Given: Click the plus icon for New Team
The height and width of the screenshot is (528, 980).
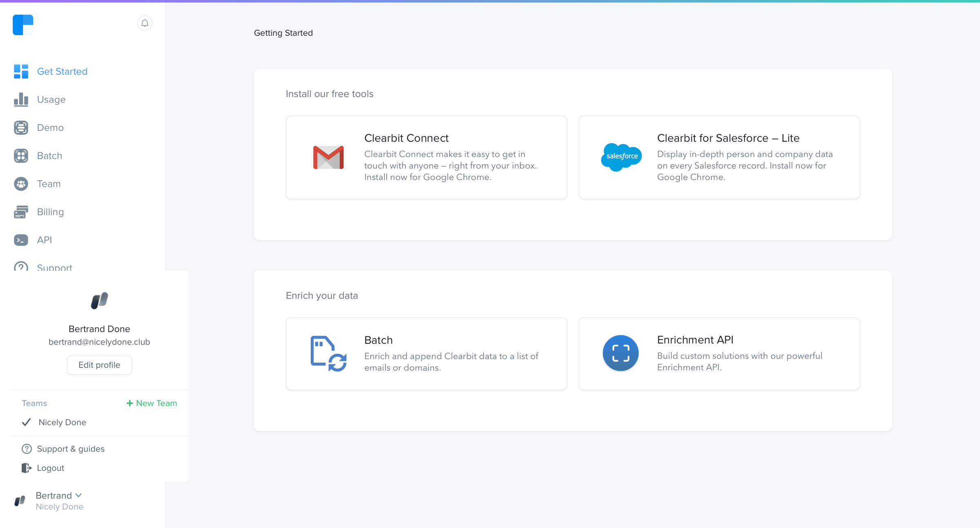Looking at the screenshot, I should pyautogui.click(x=130, y=403).
